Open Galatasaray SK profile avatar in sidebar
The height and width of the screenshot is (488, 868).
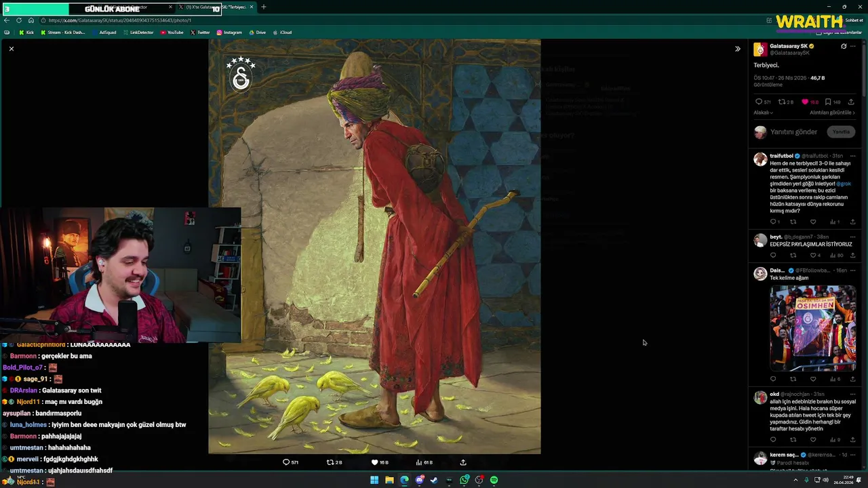(760, 49)
